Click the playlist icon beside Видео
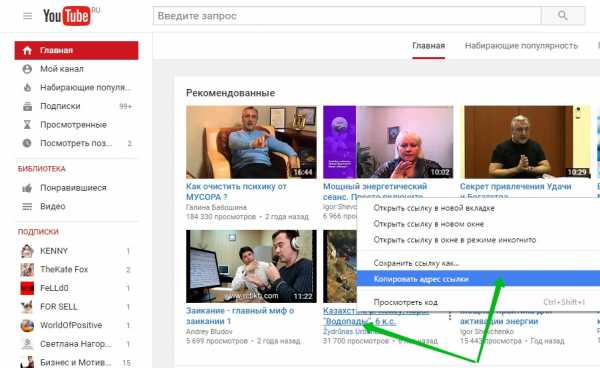The height and width of the screenshot is (368, 600). 27,207
